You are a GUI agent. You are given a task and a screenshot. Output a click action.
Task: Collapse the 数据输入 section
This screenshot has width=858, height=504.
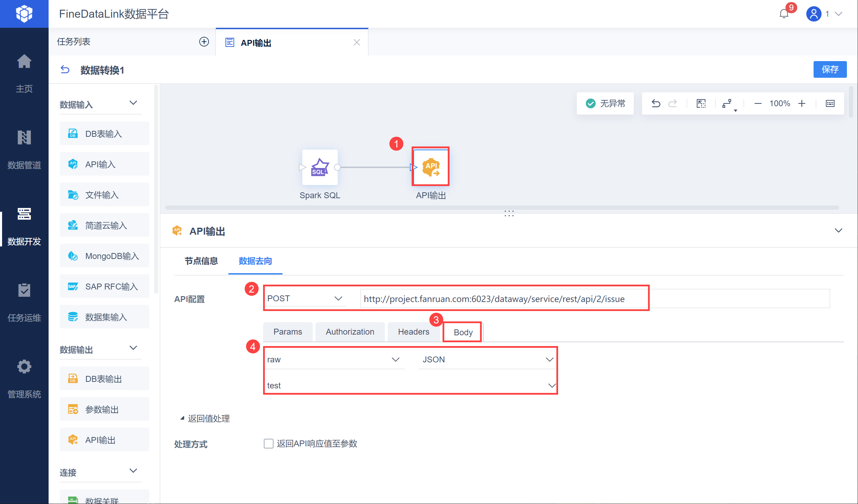(x=133, y=103)
